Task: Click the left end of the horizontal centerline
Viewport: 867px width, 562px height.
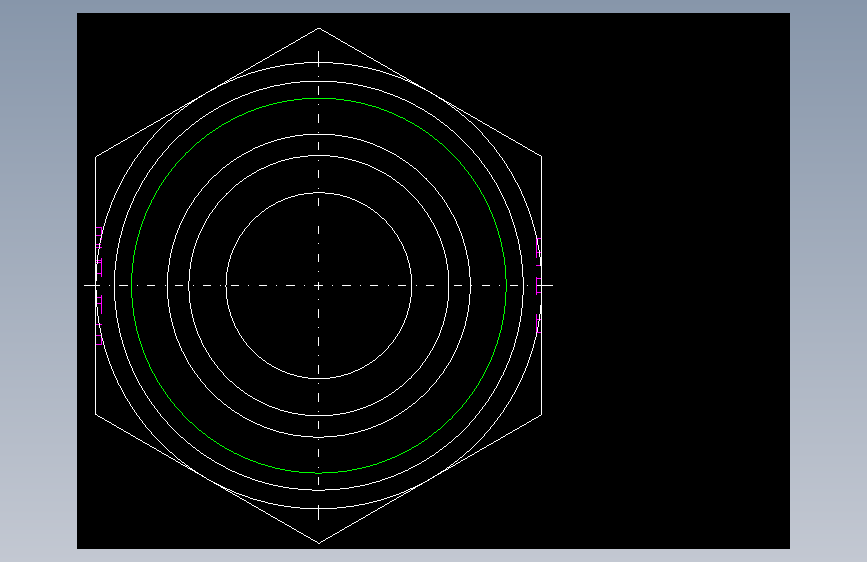Action: coord(85,285)
